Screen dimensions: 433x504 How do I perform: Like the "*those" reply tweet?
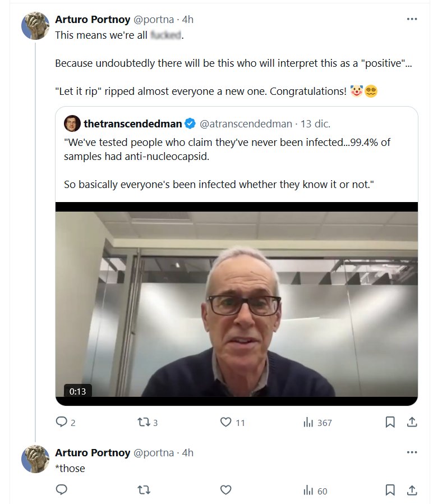(x=225, y=491)
